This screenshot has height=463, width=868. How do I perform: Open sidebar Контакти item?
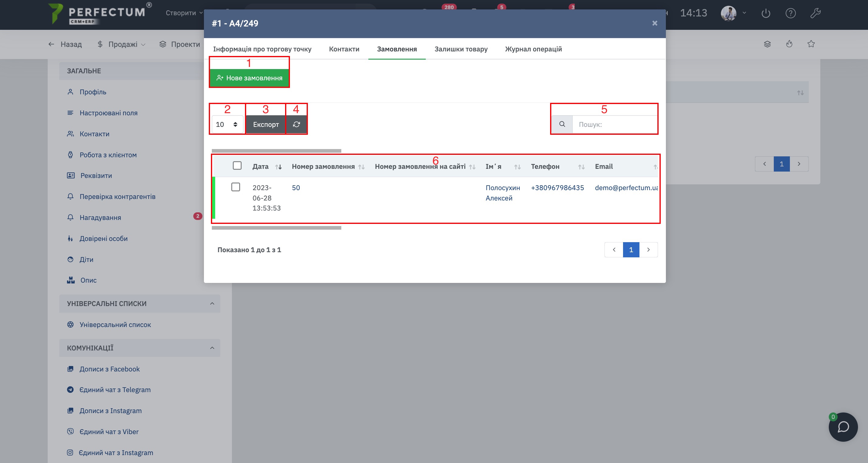[94, 134]
